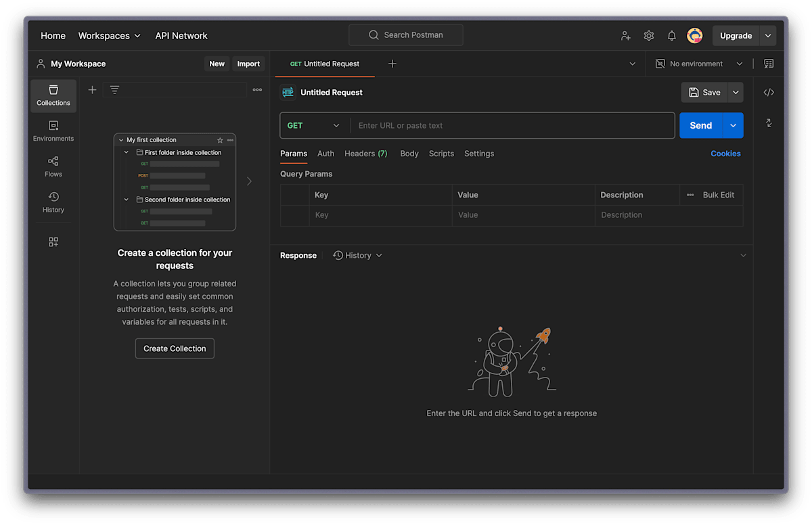Image resolution: width=812 pixels, height=525 pixels.
Task: Open the code snippet panel icon
Action: click(x=769, y=92)
